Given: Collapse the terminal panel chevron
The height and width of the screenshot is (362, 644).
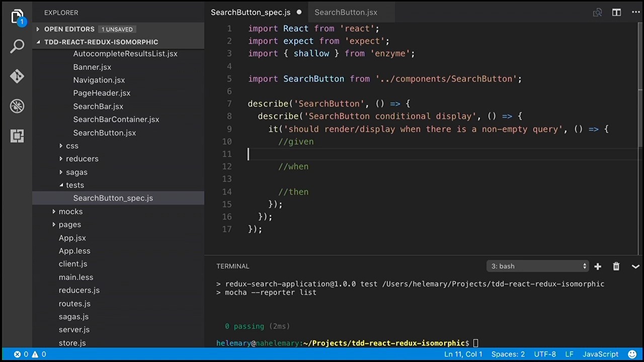Looking at the screenshot, I should (635, 266).
